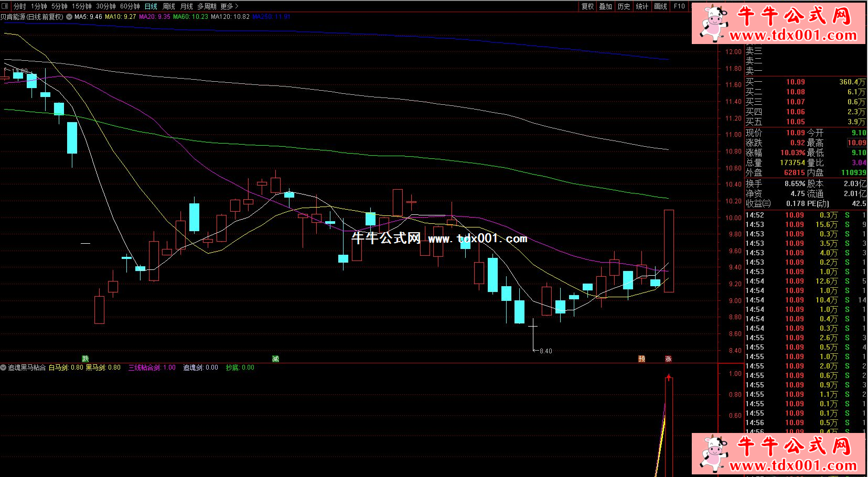Click the 12.00 price axis label

coord(733,51)
